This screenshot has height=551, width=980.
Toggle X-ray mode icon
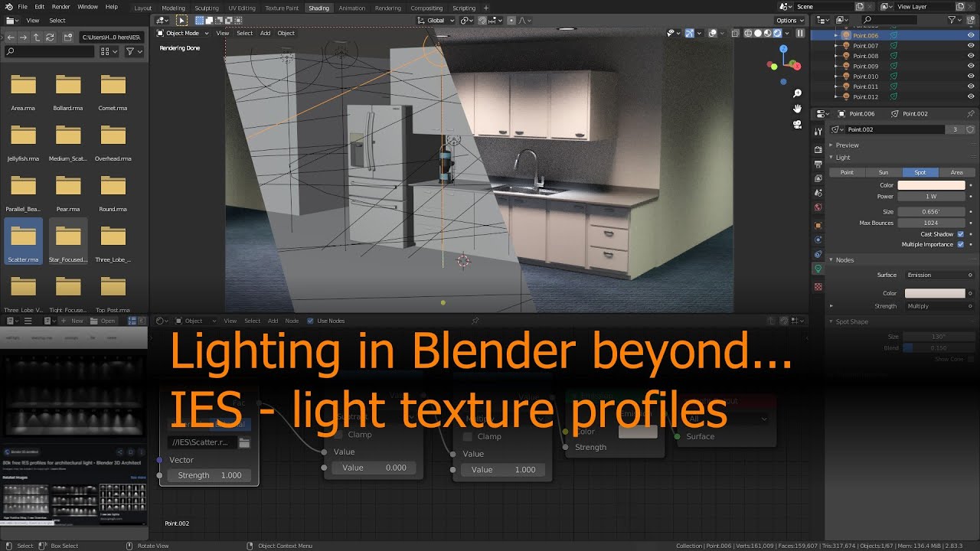[x=735, y=34]
